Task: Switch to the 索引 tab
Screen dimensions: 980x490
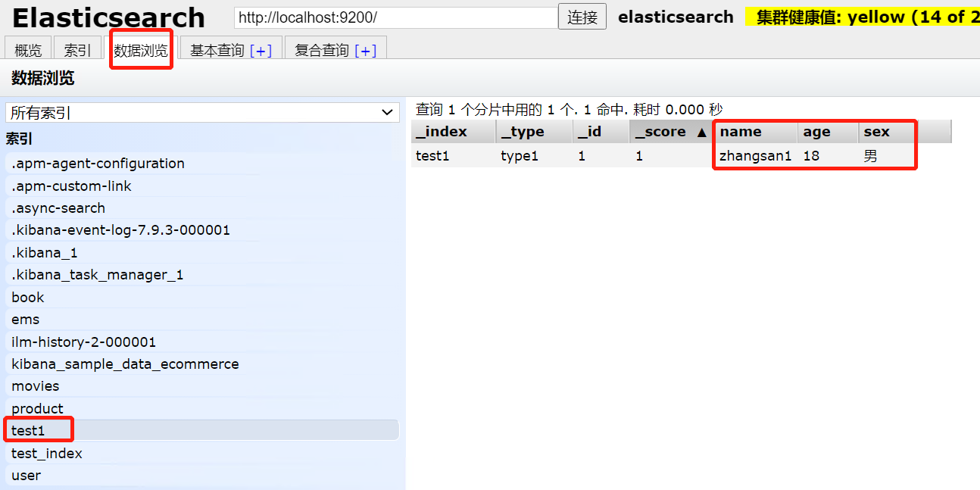Action: [77, 50]
